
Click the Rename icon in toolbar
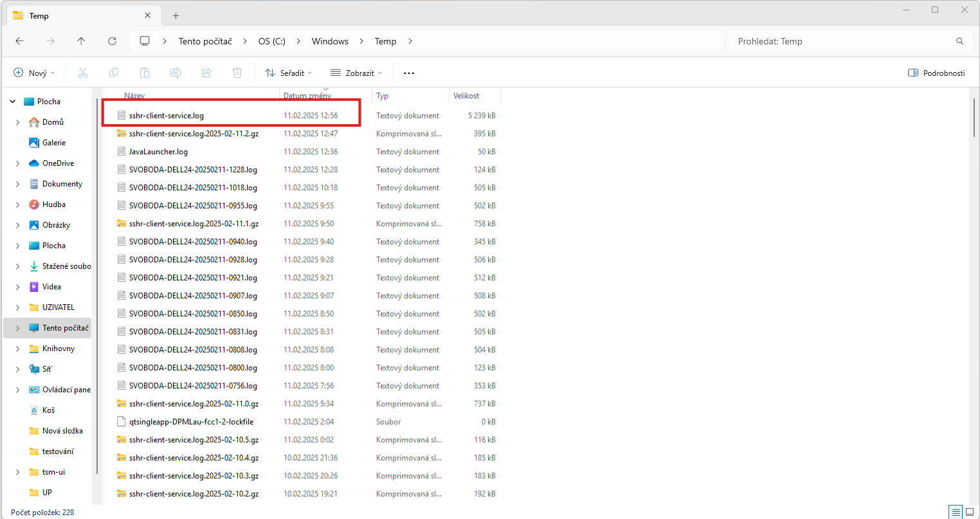(176, 73)
